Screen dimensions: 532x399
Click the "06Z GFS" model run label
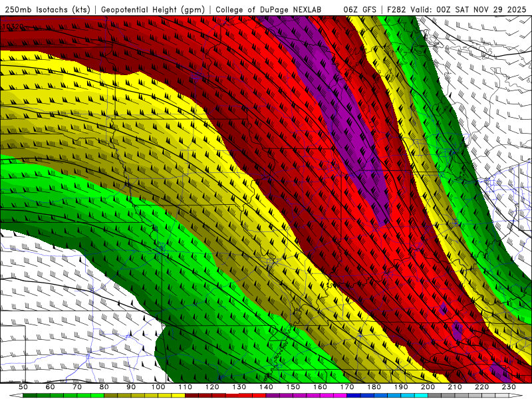[x=360, y=9]
